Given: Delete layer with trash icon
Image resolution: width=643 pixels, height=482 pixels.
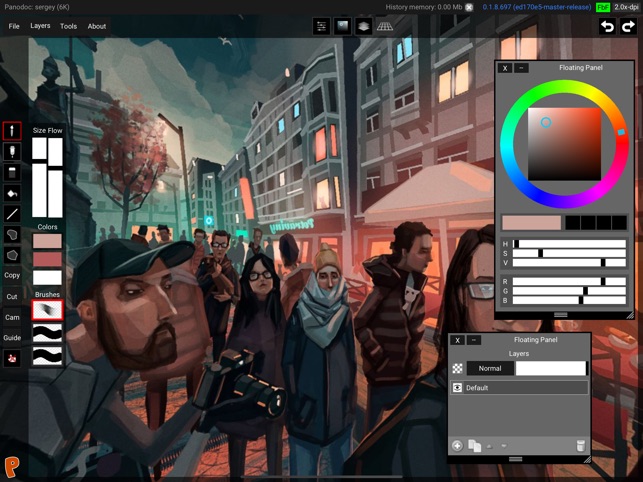Looking at the screenshot, I should click(581, 445).
